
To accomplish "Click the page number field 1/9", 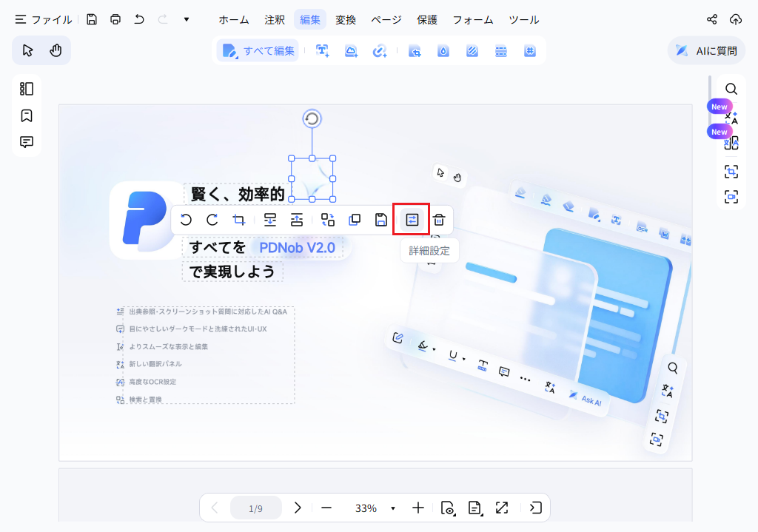I will tap(255, 508).
